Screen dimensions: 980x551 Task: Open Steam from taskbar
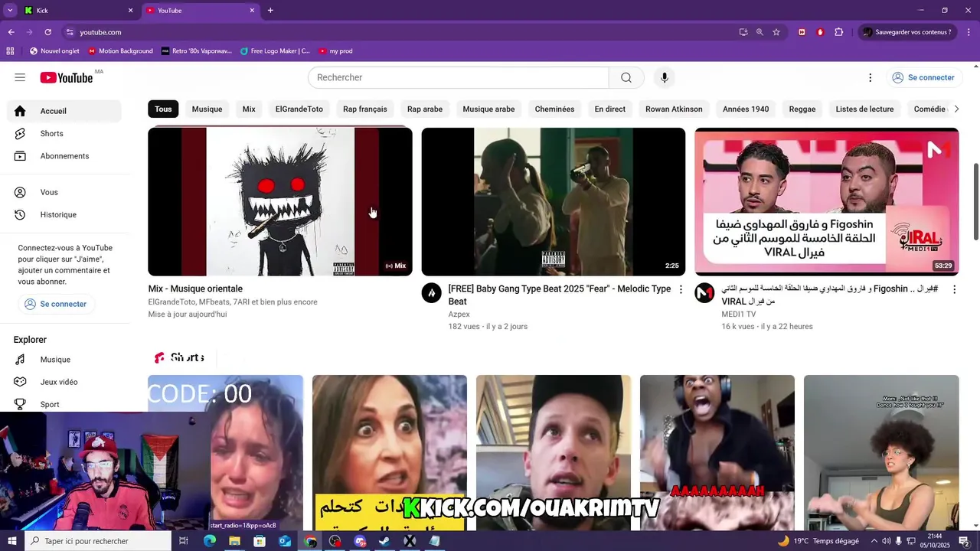[x=385, y=541]
